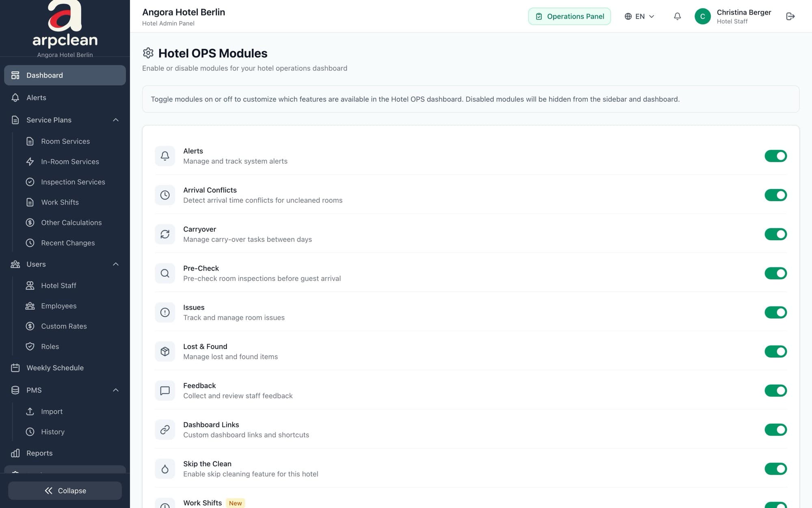
Task: Click the arpclean logo in the sidebar
Action: (65, 24)
